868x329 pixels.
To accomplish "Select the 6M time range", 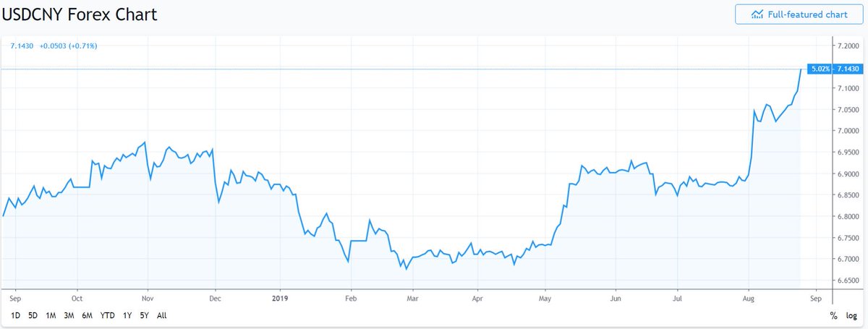I will click(x=88, y=315).
